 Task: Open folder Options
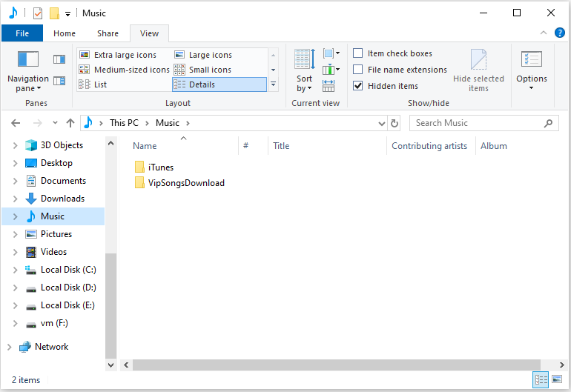coord(531,70)
